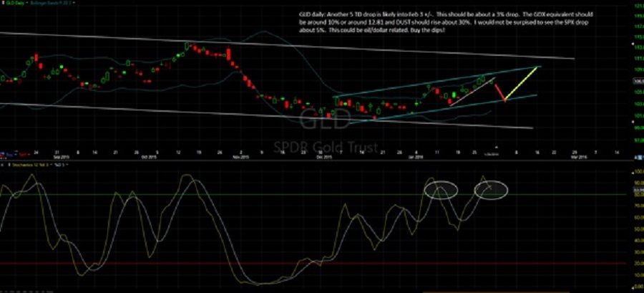Click the highlighted current price tag on price axis
The height and width of the screenshot is (293, 644).
coord(639,82)
